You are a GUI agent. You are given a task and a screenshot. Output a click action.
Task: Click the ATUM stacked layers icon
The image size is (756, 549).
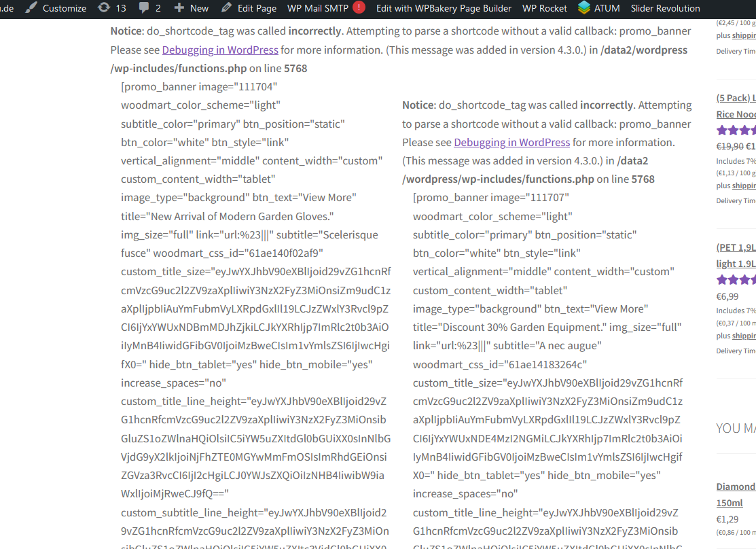tap(584, 7)
